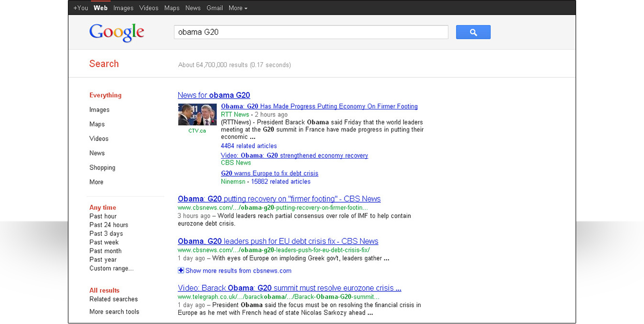Open G20 warns Europe to fix debt crisis
The image size is (644, 324).
(x=269, y=174)
